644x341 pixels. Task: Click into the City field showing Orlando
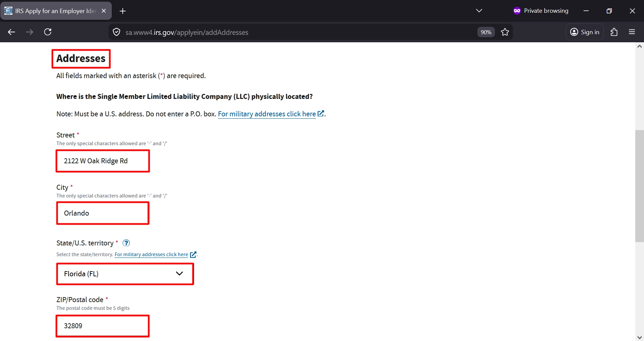(x=103, y=213)
